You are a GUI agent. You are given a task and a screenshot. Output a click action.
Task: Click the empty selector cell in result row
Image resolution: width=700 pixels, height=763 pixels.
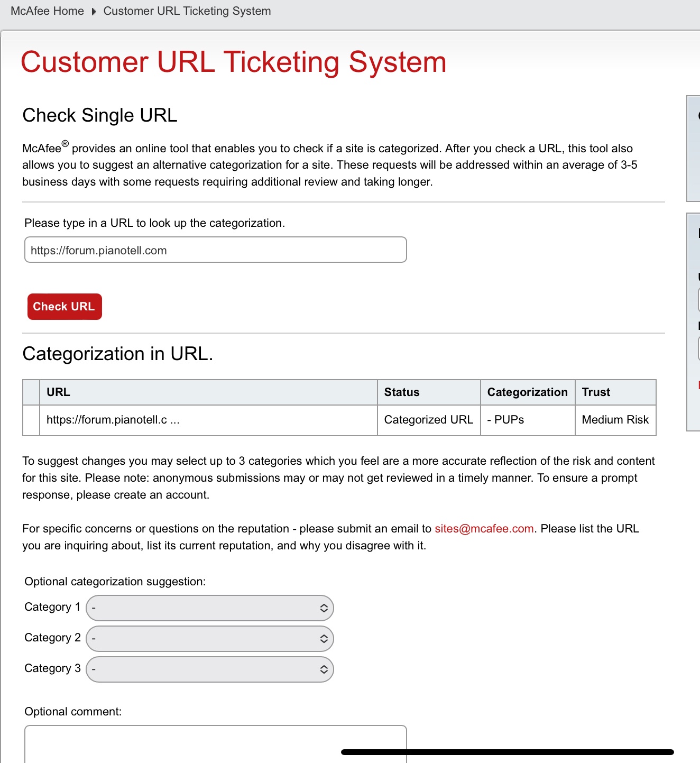coord(31,420)
